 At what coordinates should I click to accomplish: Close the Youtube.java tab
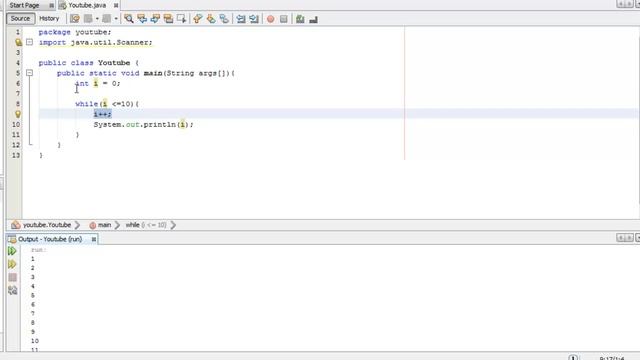click(x=116, y=5)
